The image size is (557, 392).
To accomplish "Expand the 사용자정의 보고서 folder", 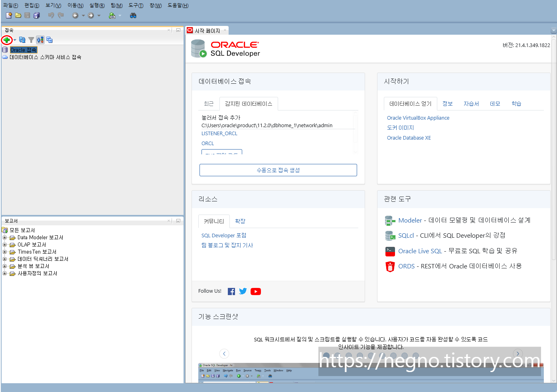I will click(5, 273).
